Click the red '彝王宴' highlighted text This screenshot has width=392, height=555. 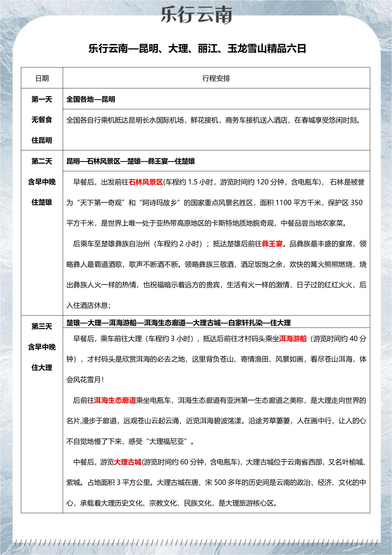click(x=272, y=244)
